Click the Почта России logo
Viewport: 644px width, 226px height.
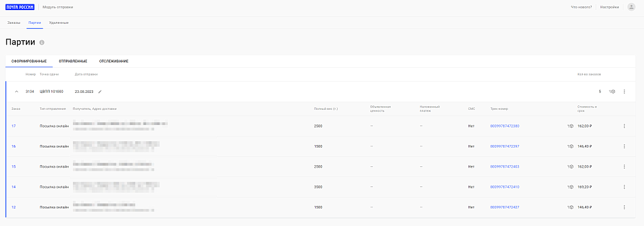[x=19, y=7]
